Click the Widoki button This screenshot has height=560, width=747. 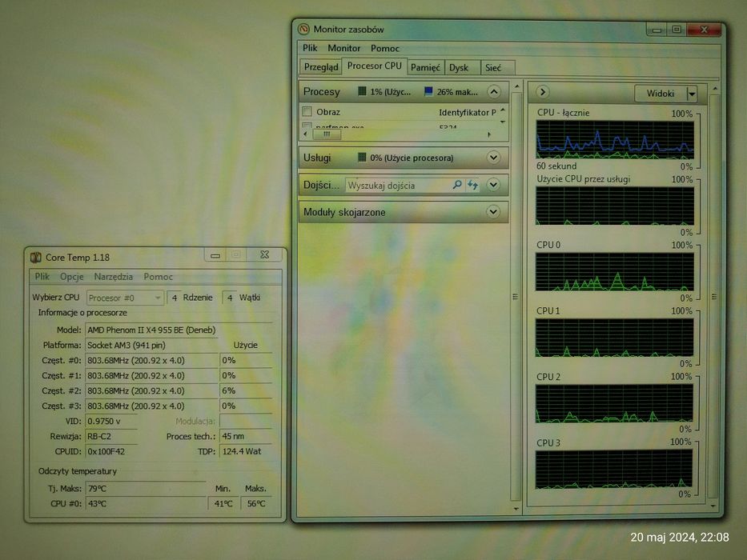[661, 94]
